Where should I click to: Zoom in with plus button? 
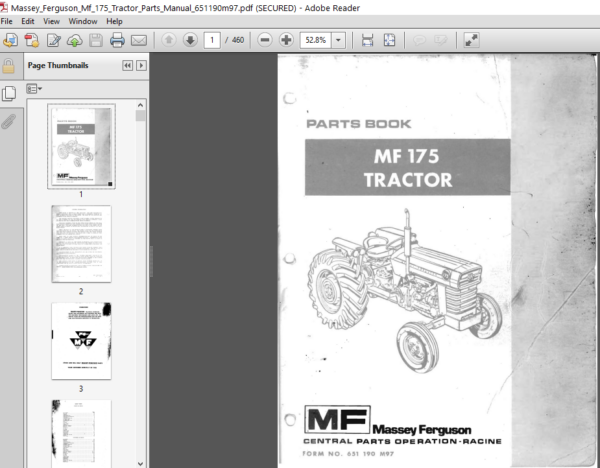point(286,40)
